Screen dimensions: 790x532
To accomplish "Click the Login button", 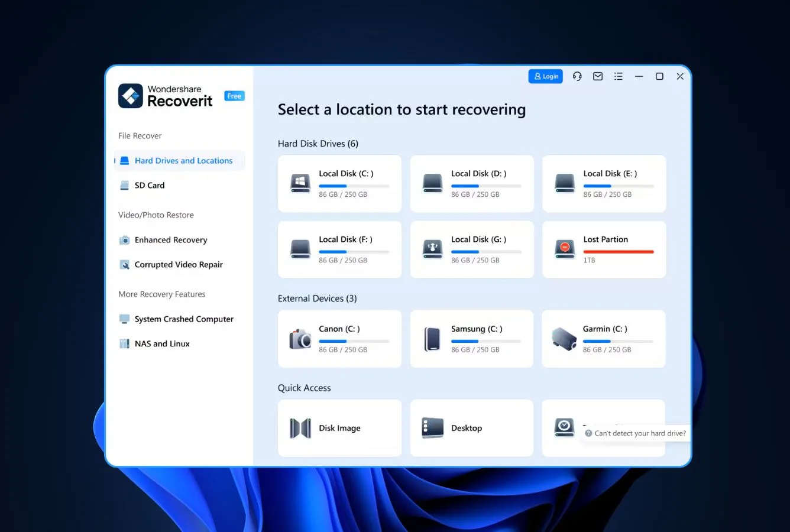I will [x=545, y=76].
